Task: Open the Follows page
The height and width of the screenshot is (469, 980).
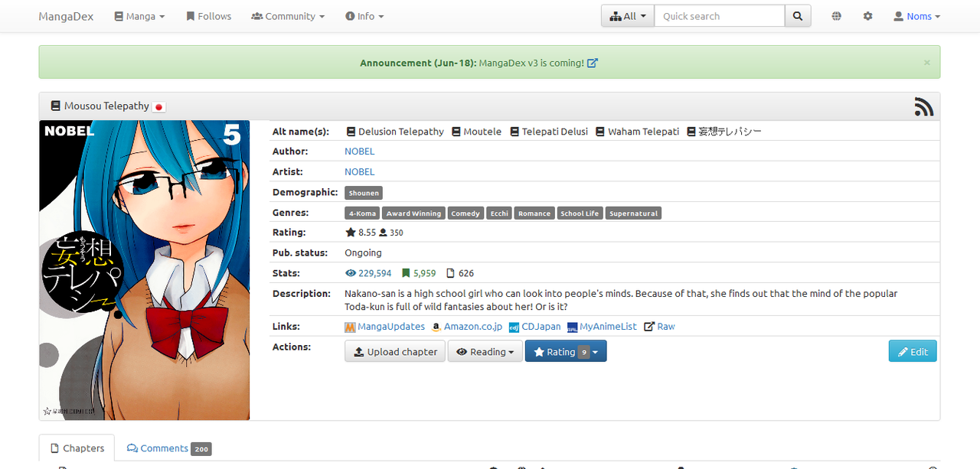Action: 208,16
